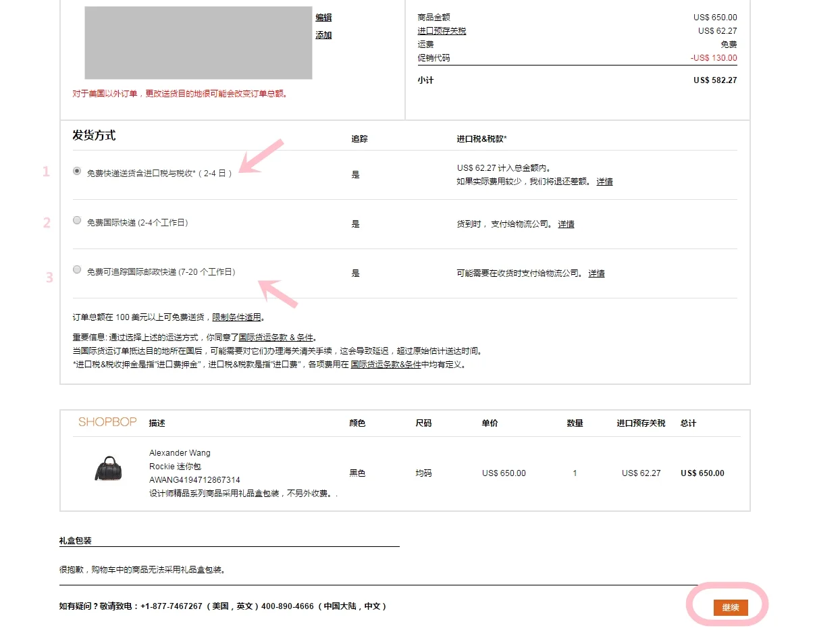Open 国际货运条款 & 条件 link in 重要信息 line

(x=276, y=338)
